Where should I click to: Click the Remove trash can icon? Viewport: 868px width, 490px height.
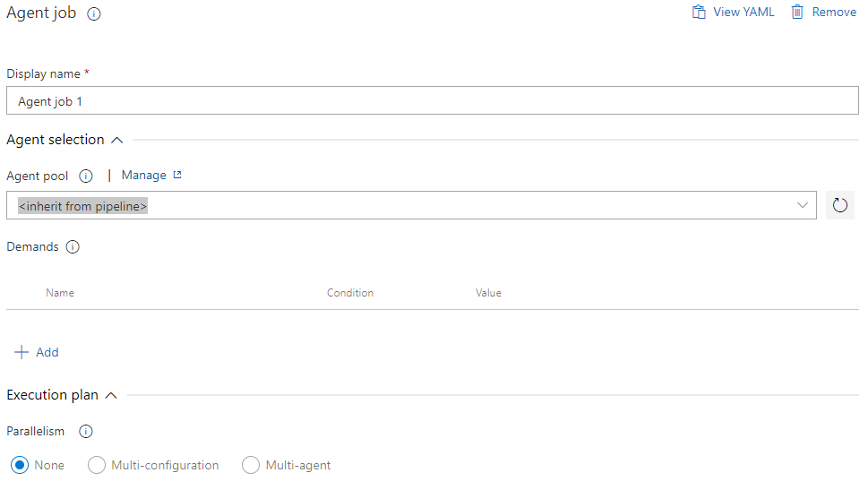click(x=797, y=13)
